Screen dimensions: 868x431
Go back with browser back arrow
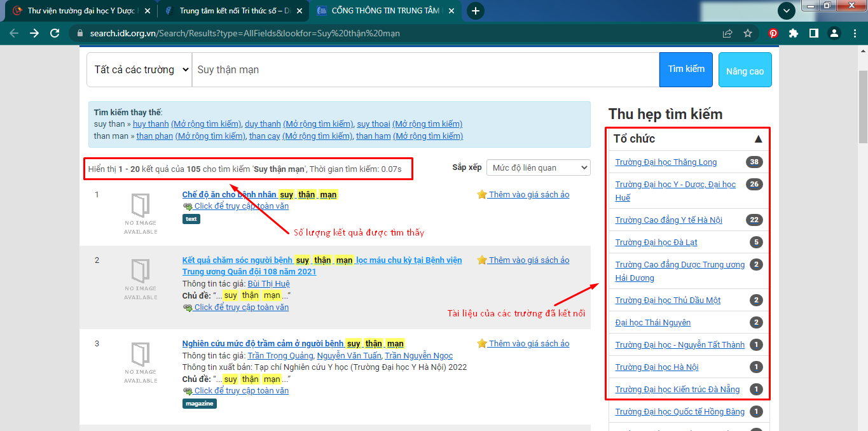coord(14,33)
